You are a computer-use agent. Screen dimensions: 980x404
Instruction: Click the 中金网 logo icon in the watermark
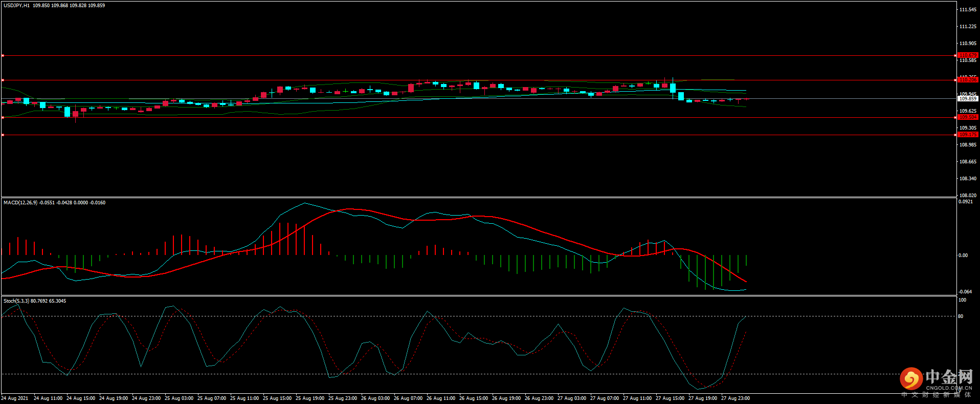(x=911, y=379)
